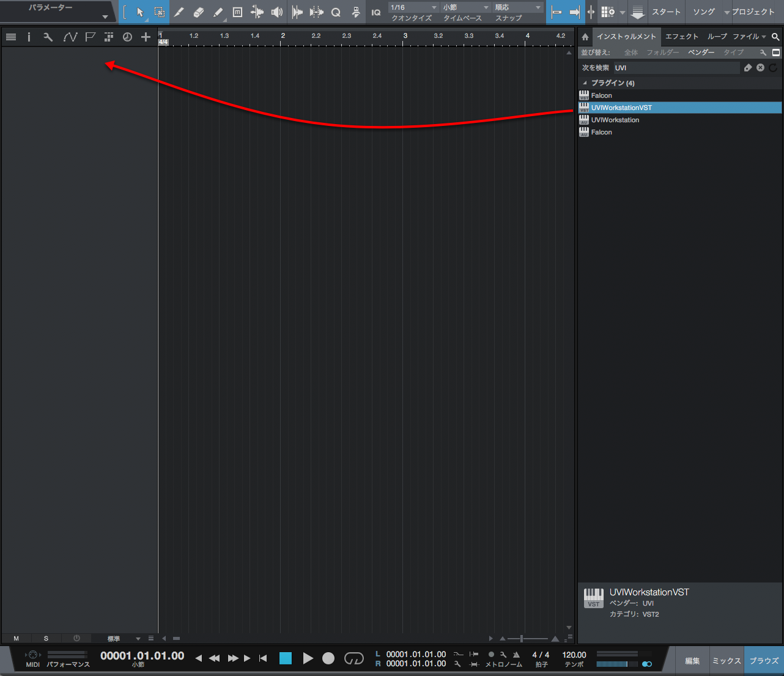Click the Quantize Q icon

click(x=336, y=12)
